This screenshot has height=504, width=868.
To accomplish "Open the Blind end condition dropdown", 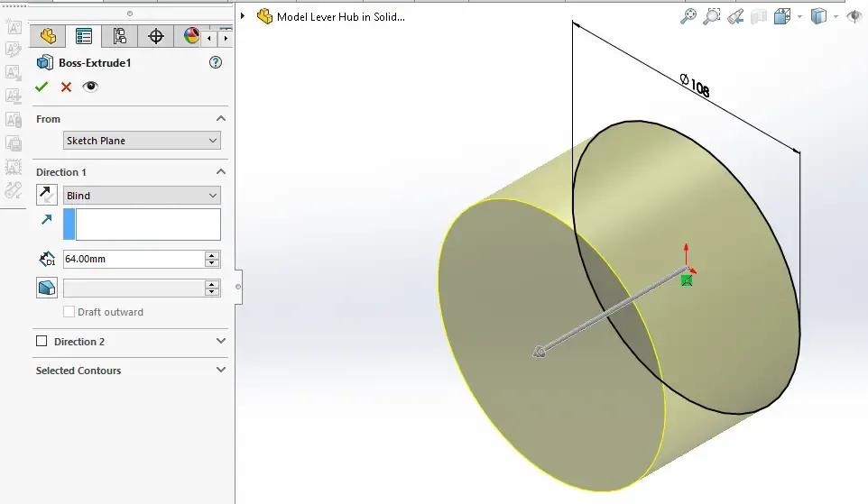I will (142, 196).
